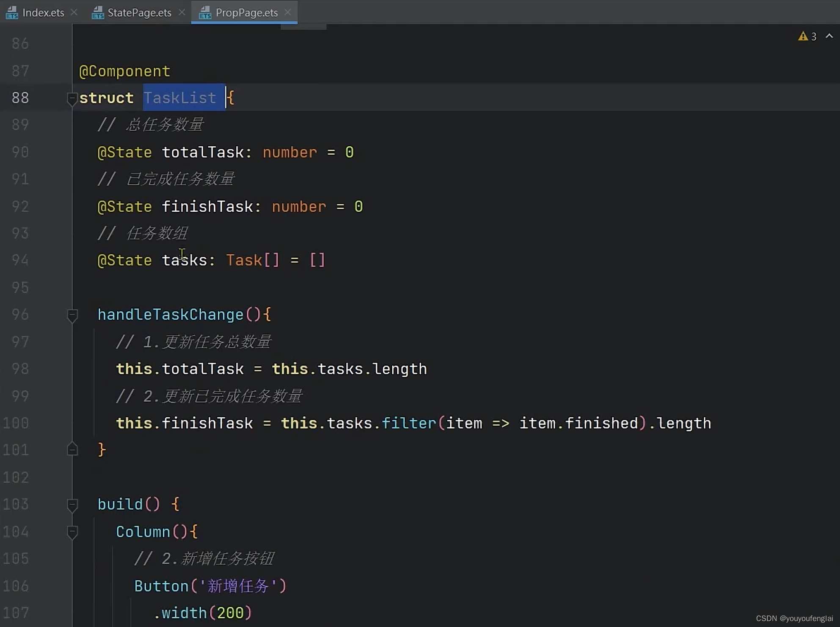Image resolution: width=840 pixels, height=627 pixels.
Task: Click the @Component decorator
Action: click(x=124, y=71)
